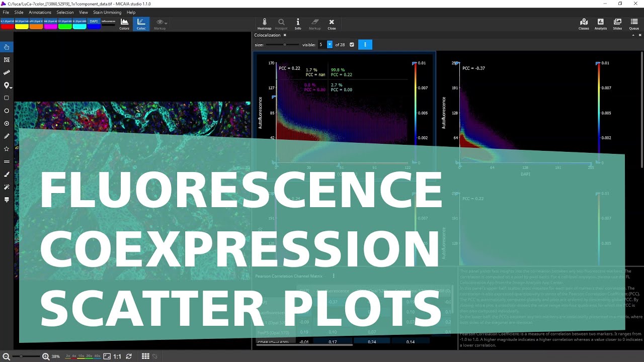
Task: Select the line tool in left sidebar
Action: (x=7, y=161)
